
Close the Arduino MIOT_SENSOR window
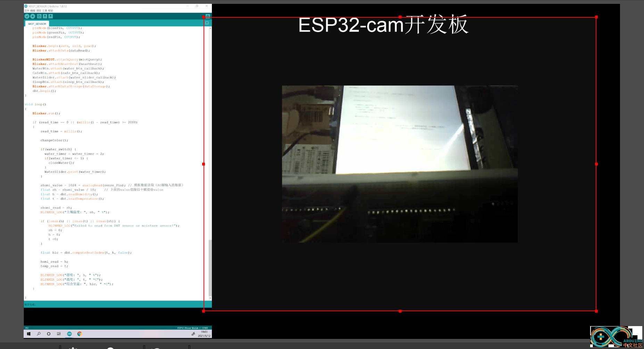coord(207,6)
